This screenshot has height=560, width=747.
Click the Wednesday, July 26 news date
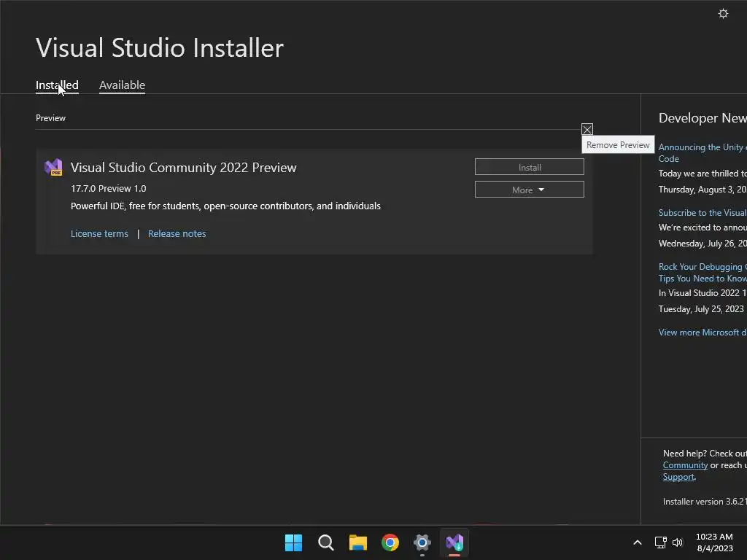tap(703, 244)
